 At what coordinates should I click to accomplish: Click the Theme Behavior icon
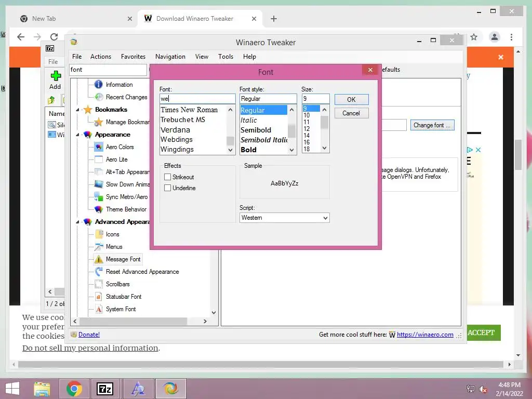pyautogui.click(x=98, y=209)
